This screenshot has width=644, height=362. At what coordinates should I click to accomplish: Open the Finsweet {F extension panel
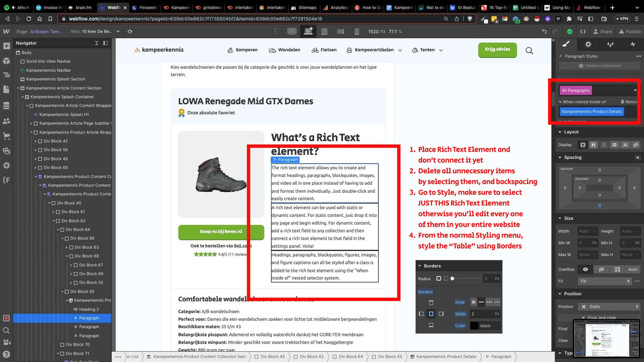click(x=6, y=180)
